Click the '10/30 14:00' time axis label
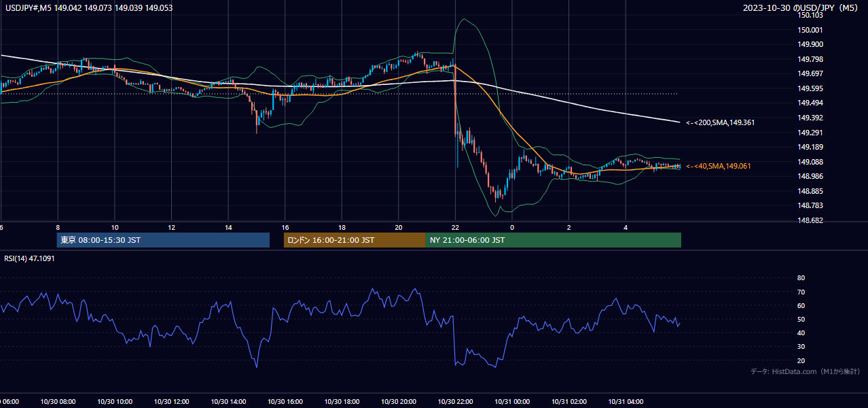Image resolution: width=868 pixels, height=408 pixels. pyautogui.click(x=228, y=402)
